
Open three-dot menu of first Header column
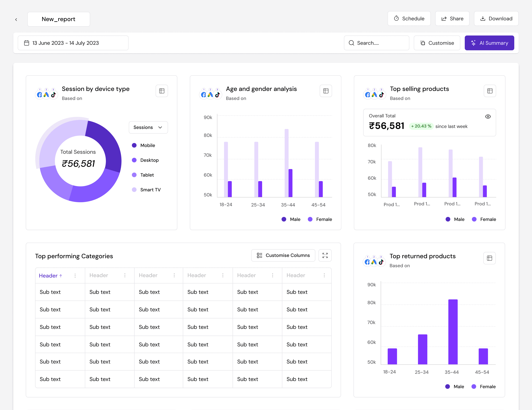(x=75, y=275)
